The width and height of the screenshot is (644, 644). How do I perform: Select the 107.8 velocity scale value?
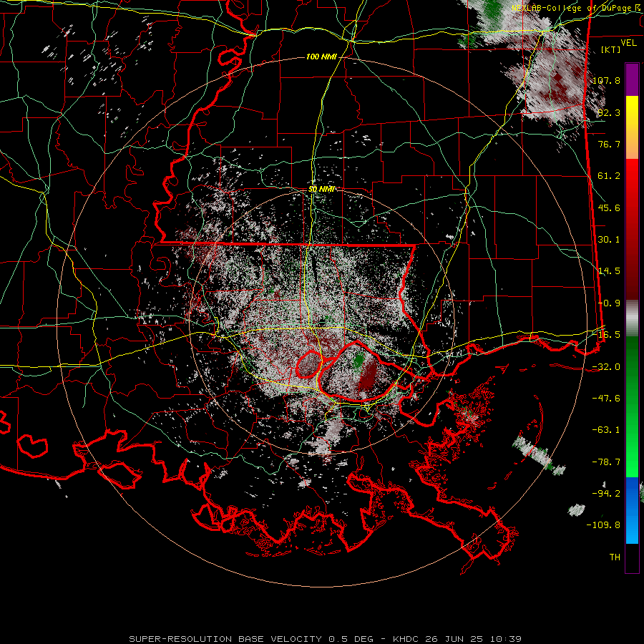(x=606, y=80)
